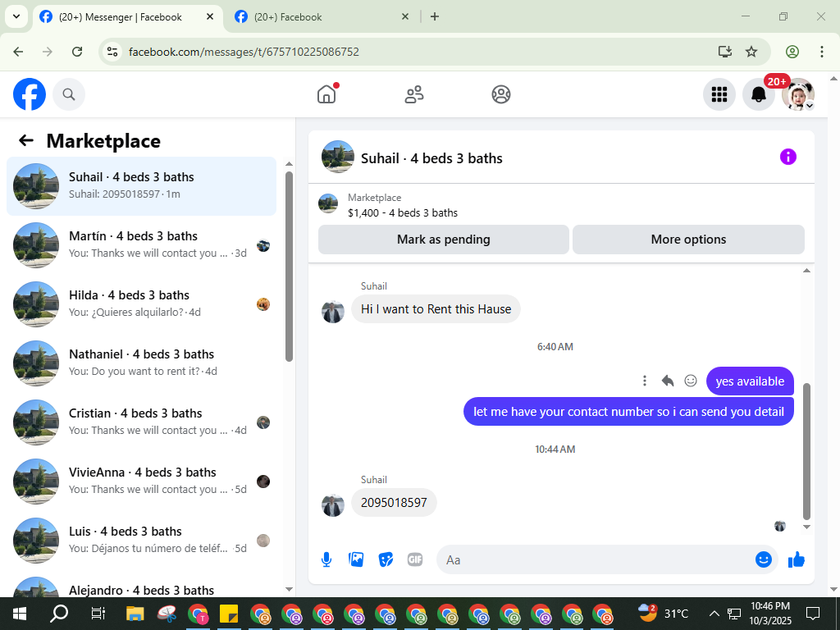Click the 'Hi I want to Rent this Hause' message
Image resolution: width=840 pixels, height=630 pixels.
coord(436,309)
